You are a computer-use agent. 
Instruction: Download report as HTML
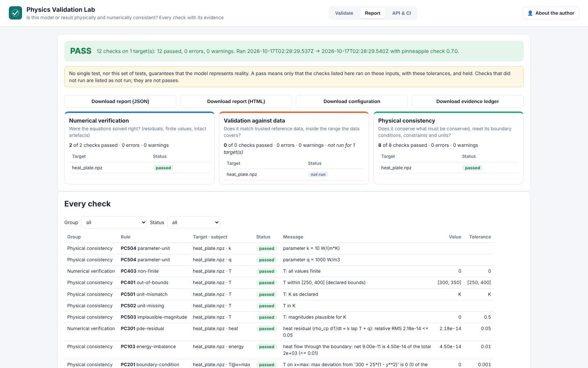click(236, 101)
